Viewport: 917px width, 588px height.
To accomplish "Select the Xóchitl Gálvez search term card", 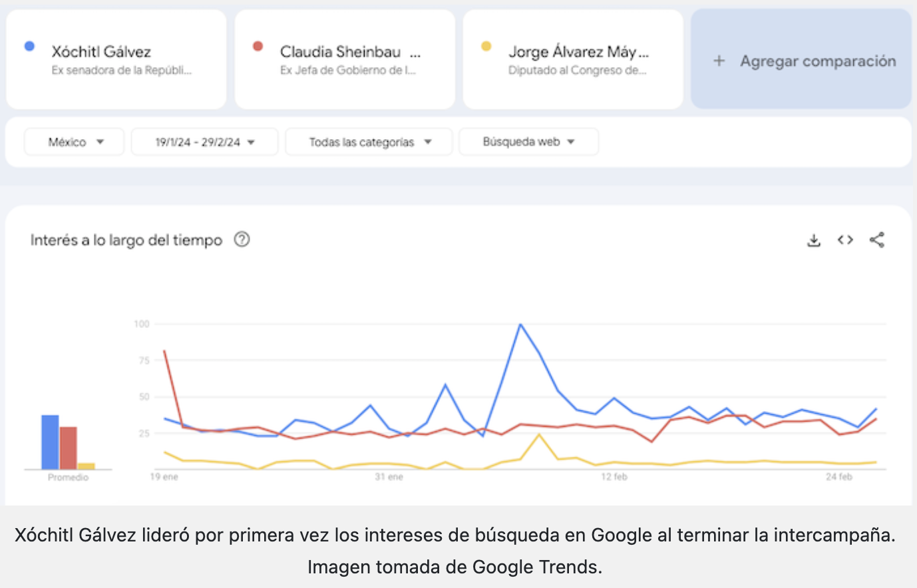I will click(x=116, y=59).
